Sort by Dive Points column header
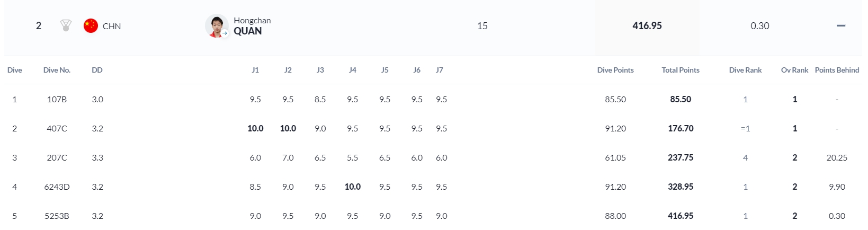The width and height of the screenshot is (868, 230). [x=615, y=70]
